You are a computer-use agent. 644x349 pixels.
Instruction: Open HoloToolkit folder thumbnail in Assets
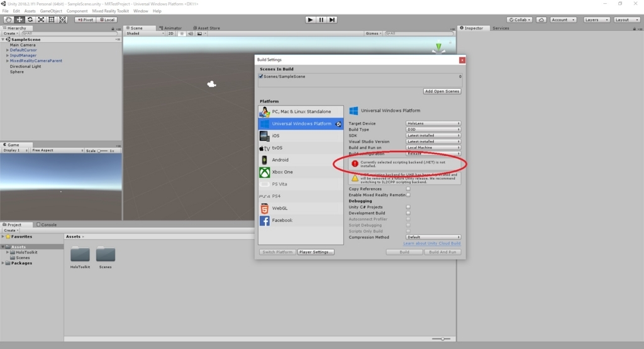(x=80, y=255)
